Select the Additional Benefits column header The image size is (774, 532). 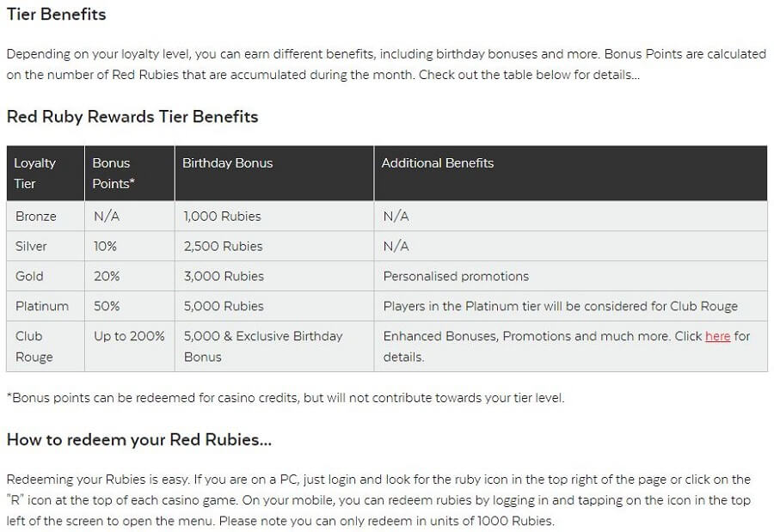click(x=571, y=174)
